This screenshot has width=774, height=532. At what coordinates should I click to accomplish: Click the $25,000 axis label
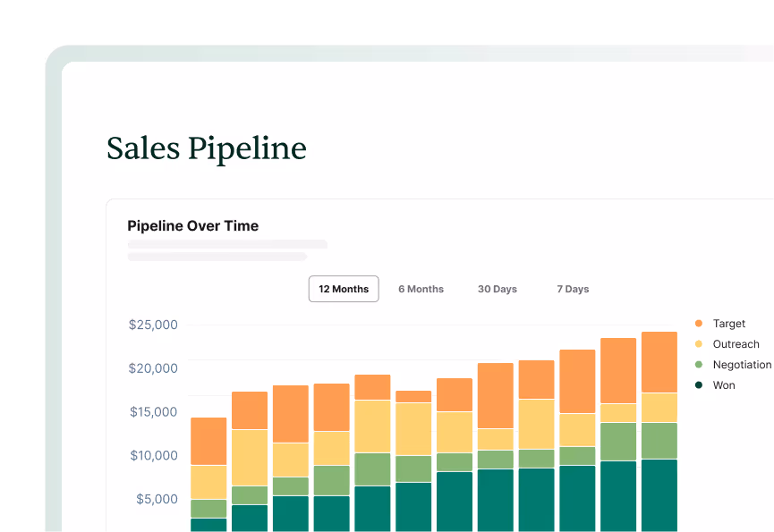point(153,325)
